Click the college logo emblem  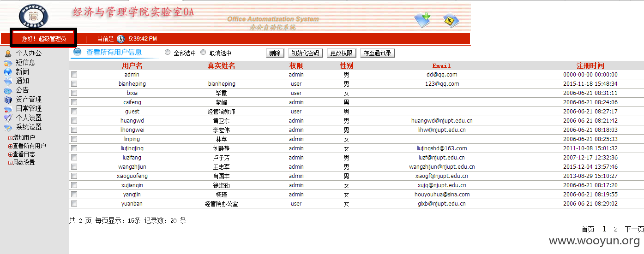coord(33,16)
